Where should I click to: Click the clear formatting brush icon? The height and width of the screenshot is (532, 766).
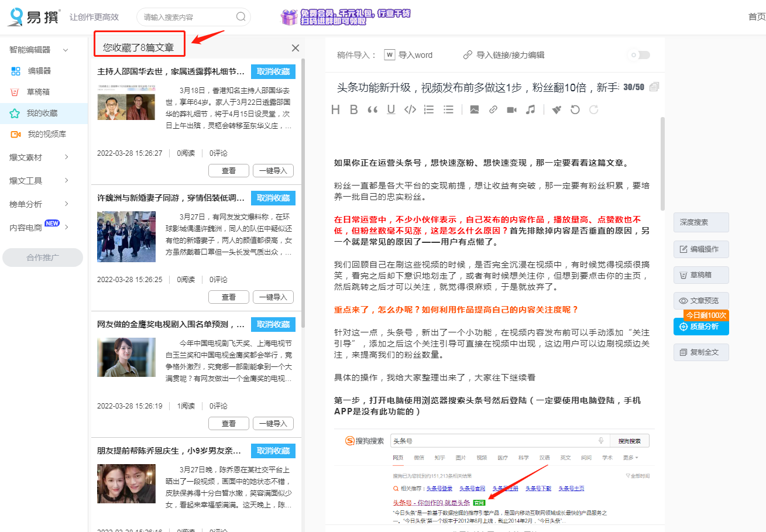click(557, 109)
